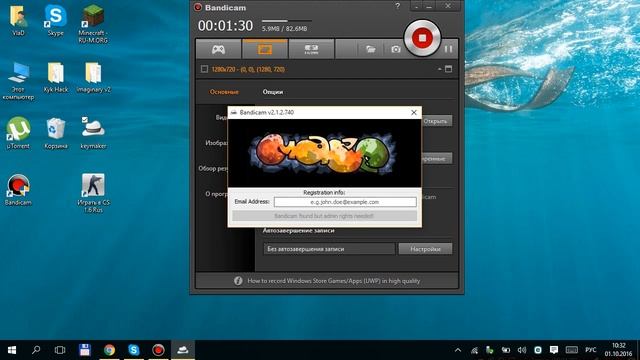The image size is (640, 360).
Task: Click the Bandicam found but admin rights needed button
Action: pyautogui.click(x=324, y=216)
